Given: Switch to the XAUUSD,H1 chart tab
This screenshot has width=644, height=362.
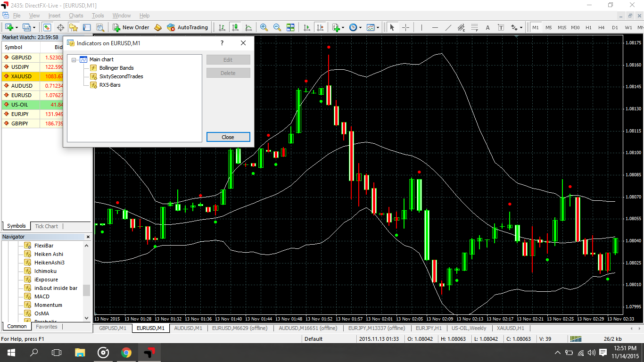Looking at the screenshot, I should (x=510, y=328).
